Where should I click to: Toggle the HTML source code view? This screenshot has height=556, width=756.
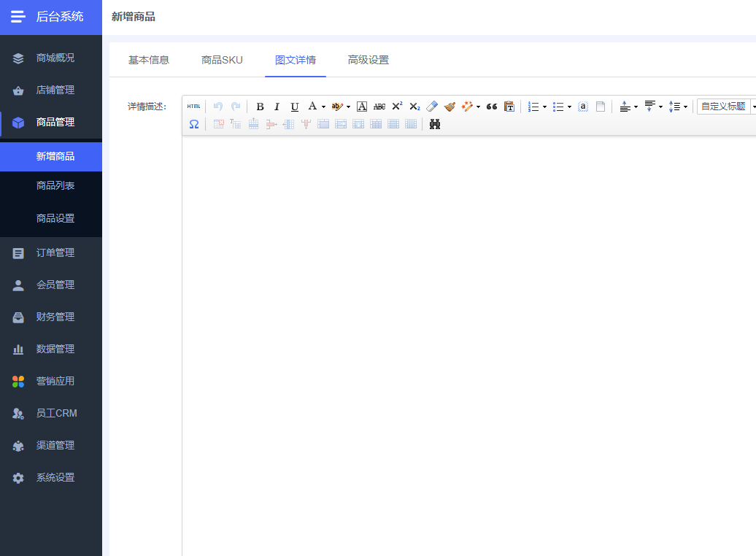coord(194,107)
